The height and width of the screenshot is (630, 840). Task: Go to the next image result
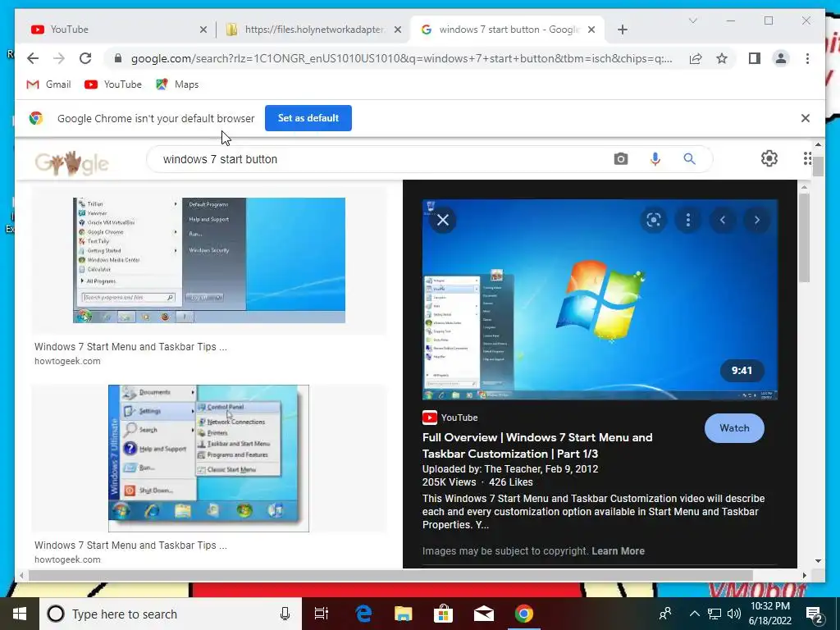click(x=756, y=220)
